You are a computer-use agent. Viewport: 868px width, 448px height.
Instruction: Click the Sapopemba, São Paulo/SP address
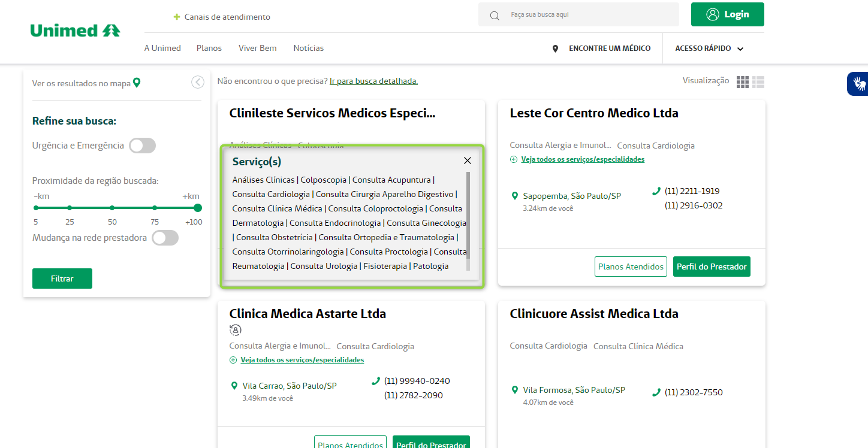pyautogui.click(x=572, y=196)
